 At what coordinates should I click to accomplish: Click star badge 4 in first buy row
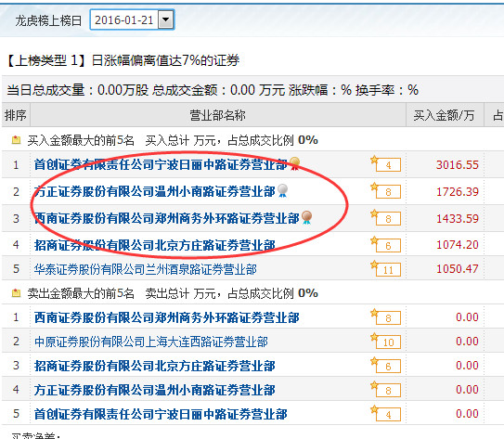pyautogui.click(x=386, y=164)
